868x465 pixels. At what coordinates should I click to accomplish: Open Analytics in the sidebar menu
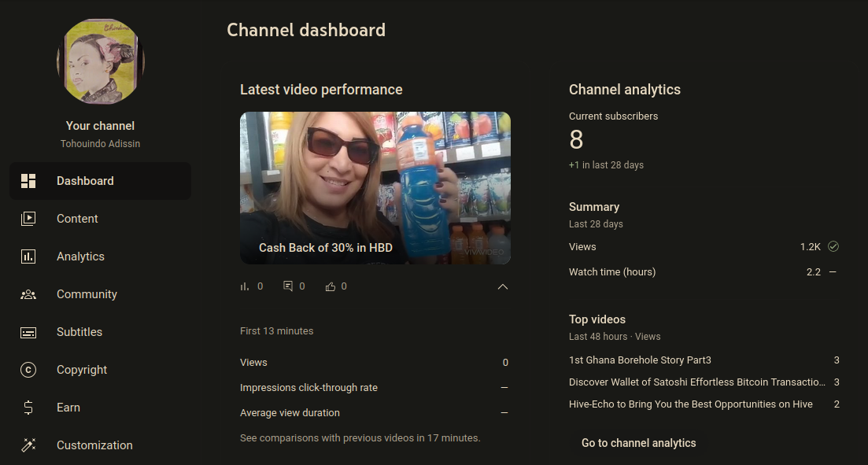click(x=100, y=256)
